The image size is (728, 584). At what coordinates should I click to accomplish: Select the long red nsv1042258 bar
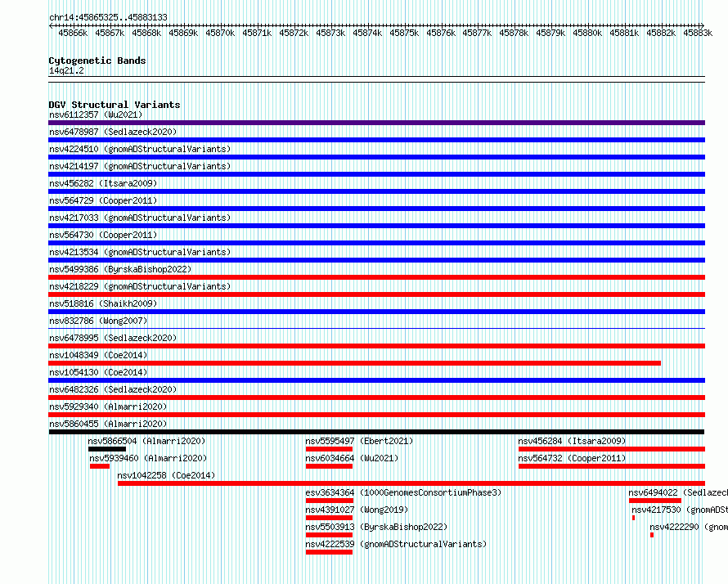click(411, 483)
